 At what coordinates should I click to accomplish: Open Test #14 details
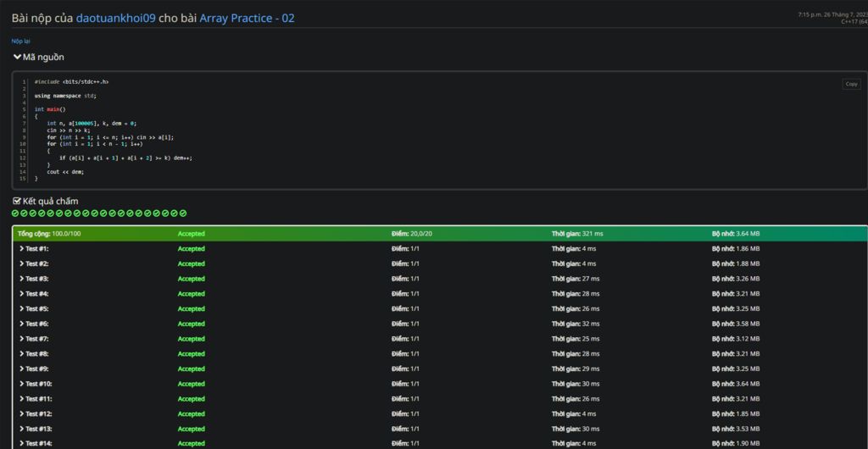[39, 443]
